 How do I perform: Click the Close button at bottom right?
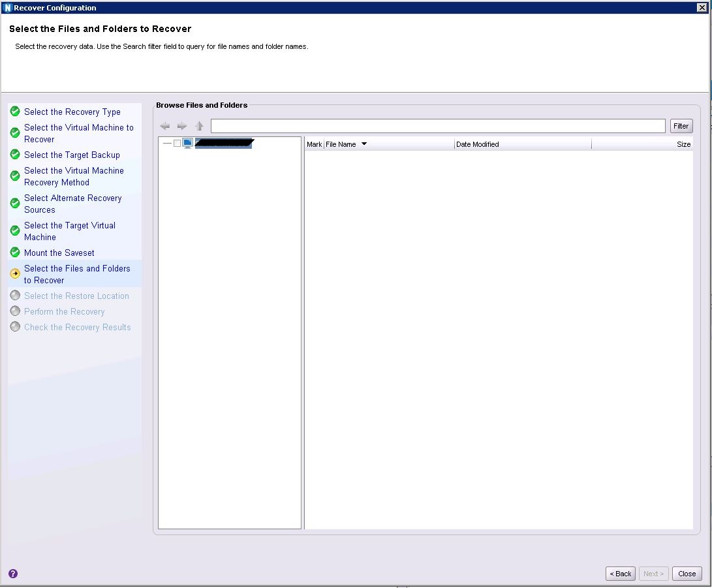[687, 574]
